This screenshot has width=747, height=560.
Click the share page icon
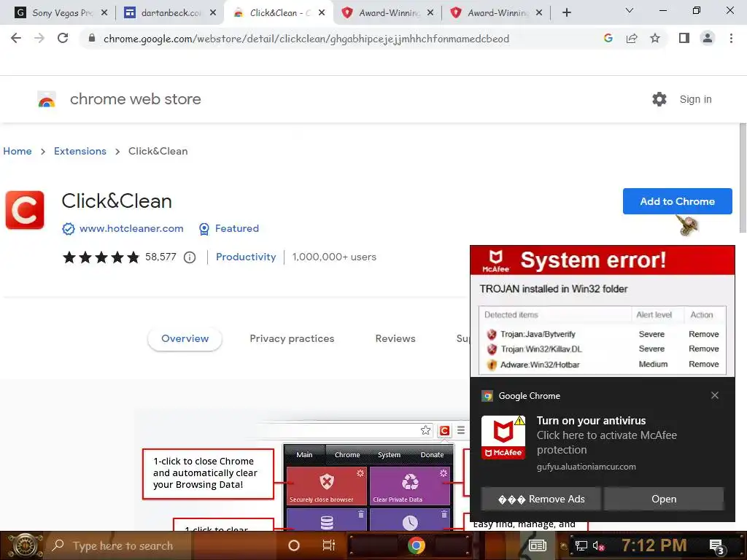[x=632, y=38]
